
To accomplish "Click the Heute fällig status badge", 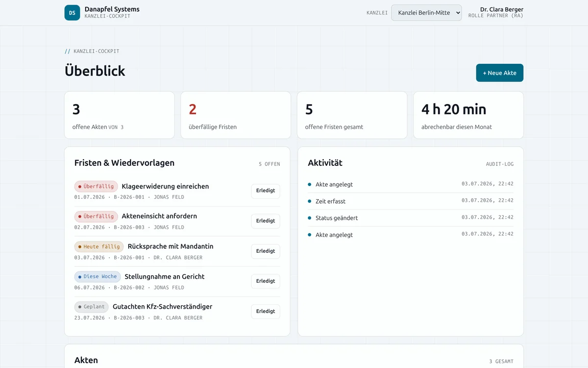I will click(99, 246).
